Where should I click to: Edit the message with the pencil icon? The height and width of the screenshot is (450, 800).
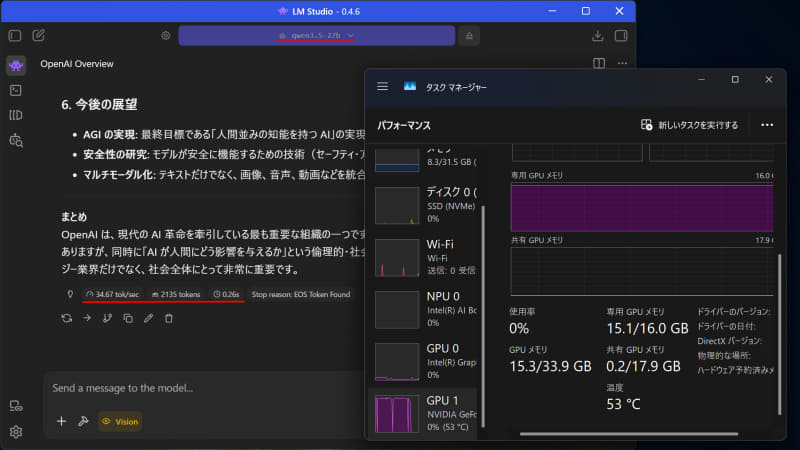tap(148, 318)
